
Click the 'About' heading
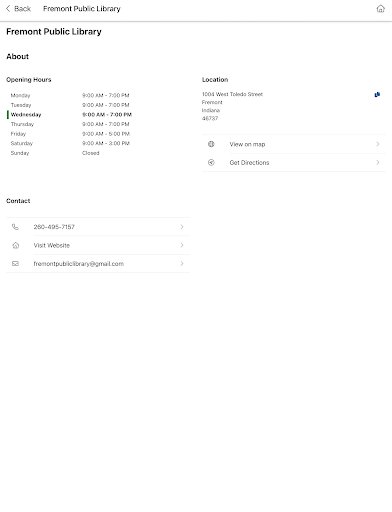tap(17, 56)
